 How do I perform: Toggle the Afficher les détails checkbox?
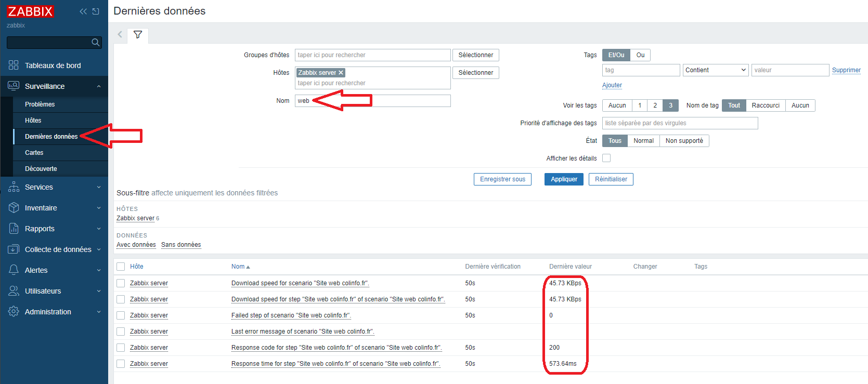(x=606, y=158)
